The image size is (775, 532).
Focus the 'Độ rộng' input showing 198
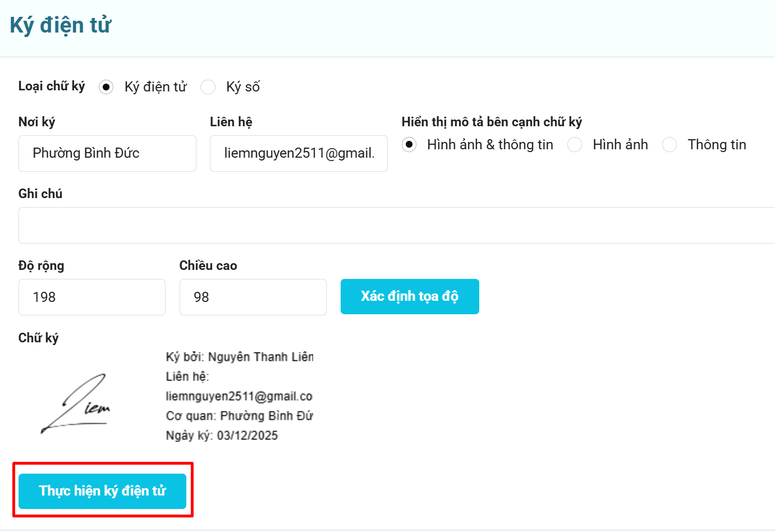(92, 297)
